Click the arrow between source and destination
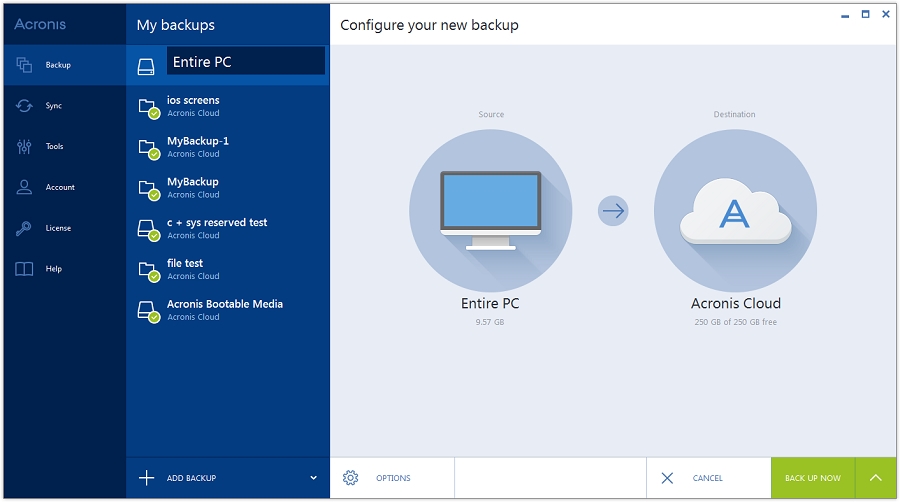 [613, 211]
